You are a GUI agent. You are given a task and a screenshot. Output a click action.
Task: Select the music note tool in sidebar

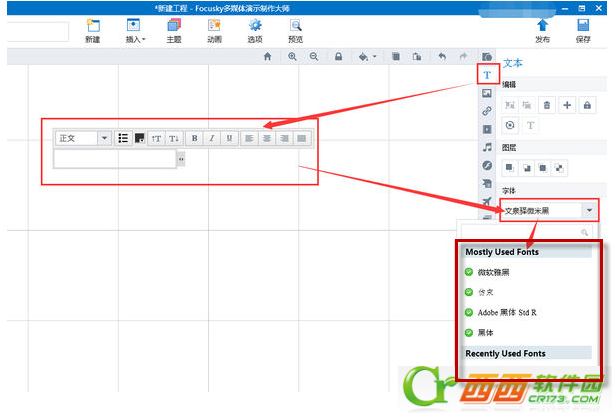pyautogui.click(x=487, y=147)
